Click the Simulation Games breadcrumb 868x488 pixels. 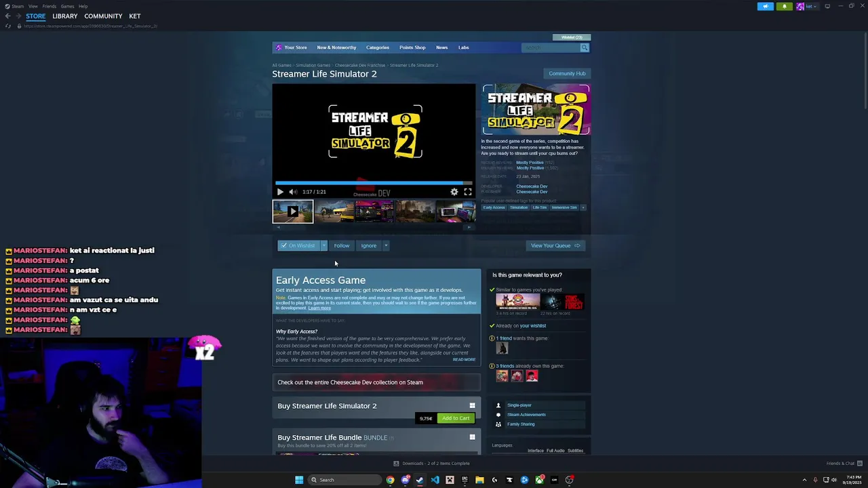pyautogui.click(x=313, y=65)
